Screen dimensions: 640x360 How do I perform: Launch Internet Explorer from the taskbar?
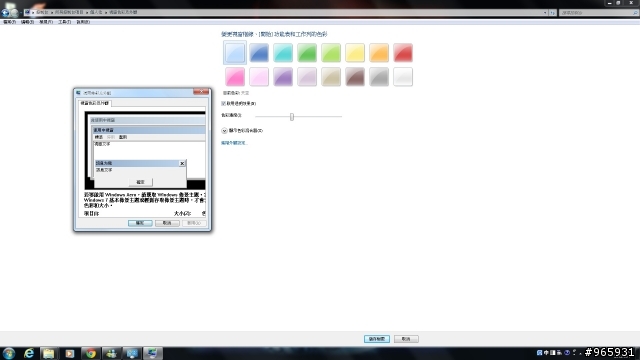tap(29, 353)
